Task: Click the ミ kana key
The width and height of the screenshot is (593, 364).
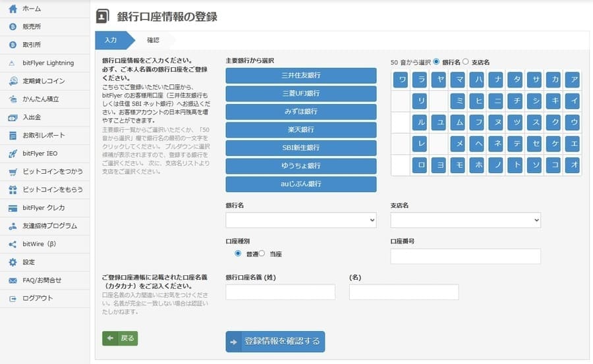Action: (458, 101)
